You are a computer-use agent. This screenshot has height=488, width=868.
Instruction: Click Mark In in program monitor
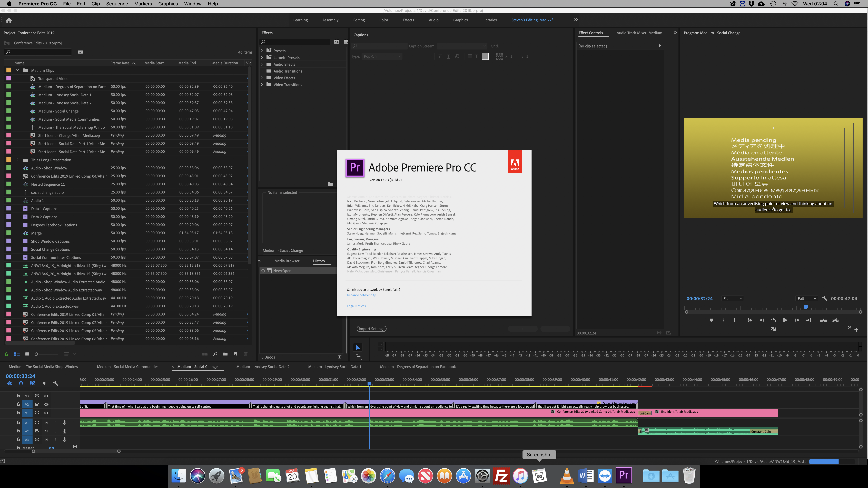(x=723, y=320)
